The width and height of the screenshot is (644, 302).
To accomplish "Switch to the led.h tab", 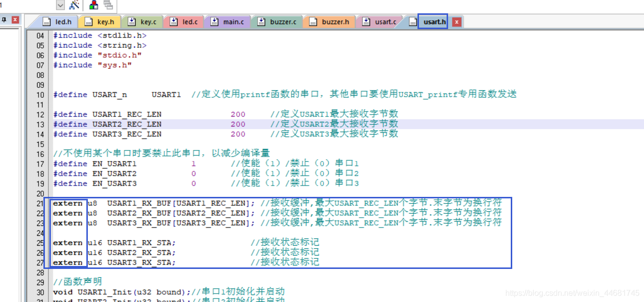I will [58, 22].
